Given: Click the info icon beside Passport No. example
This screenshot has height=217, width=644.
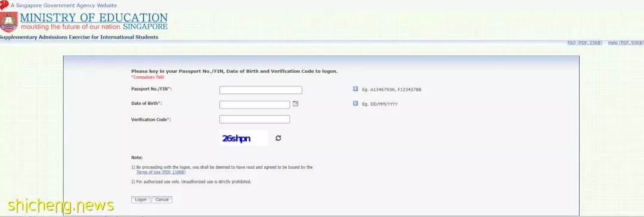Looking at the screenshot, I should click(355, 89).
